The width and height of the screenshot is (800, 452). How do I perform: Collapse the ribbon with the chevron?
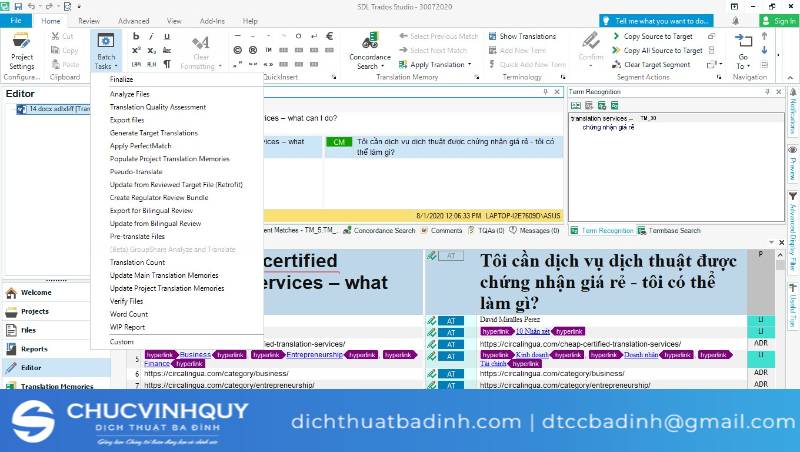(x=790, y=78)
